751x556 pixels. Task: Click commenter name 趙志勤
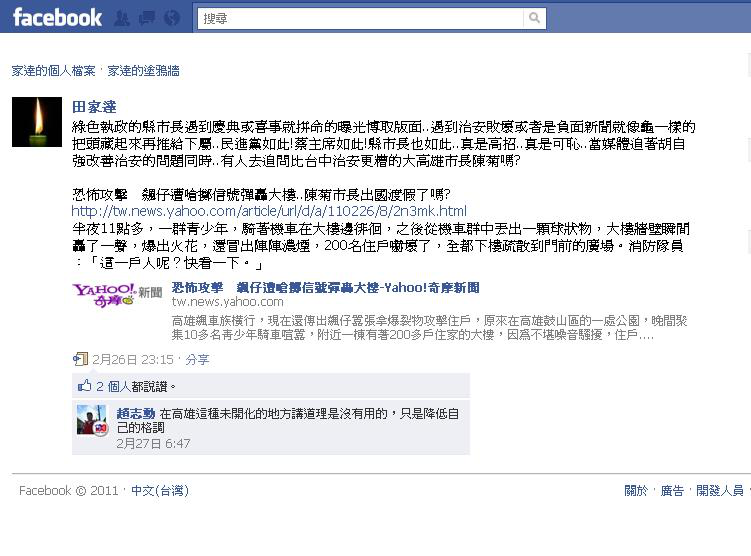click(x=136, y=413)
